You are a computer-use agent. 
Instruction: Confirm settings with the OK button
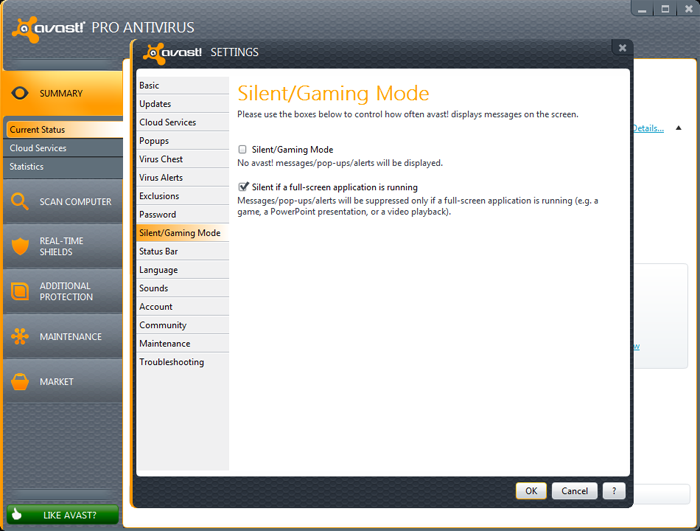tap(531, 491)
